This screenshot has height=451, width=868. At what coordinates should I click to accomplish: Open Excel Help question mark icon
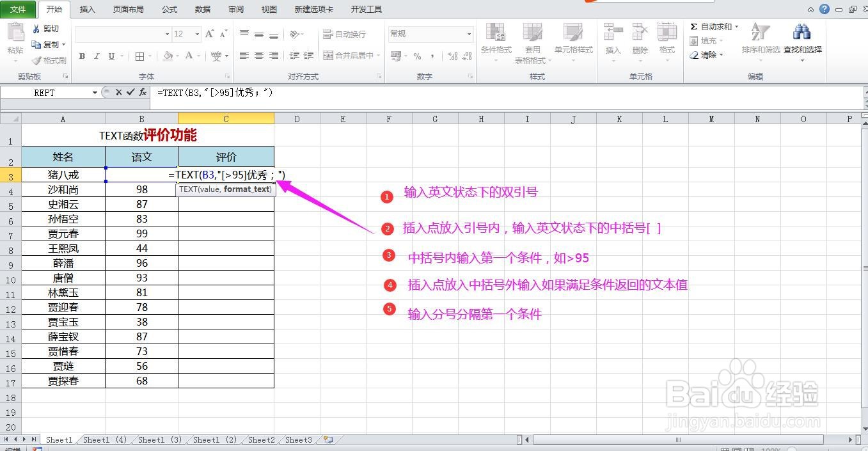point(825,9)
